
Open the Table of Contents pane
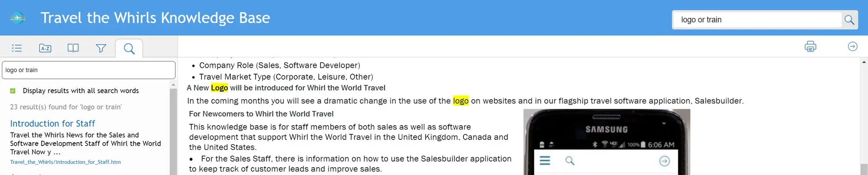[17, 48]
